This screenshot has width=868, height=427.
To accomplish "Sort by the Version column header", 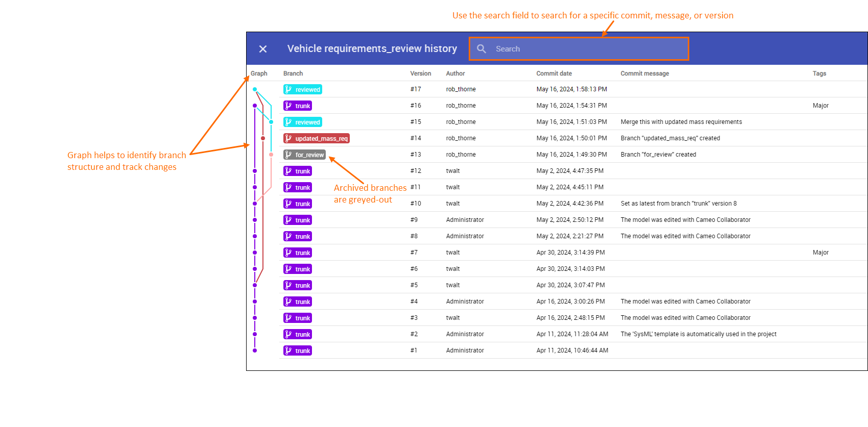I will tap(420, 73).
